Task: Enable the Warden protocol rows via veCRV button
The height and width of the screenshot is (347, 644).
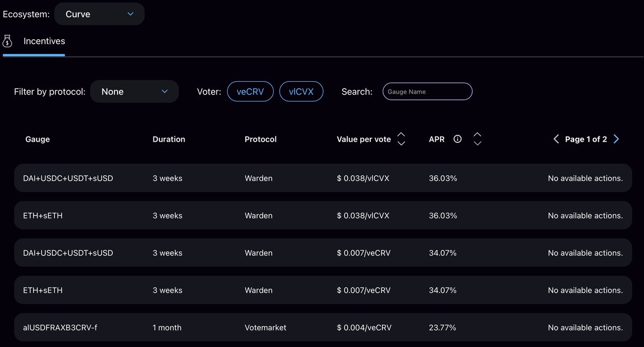Action: pyautogui.click(x=250, y=91)
